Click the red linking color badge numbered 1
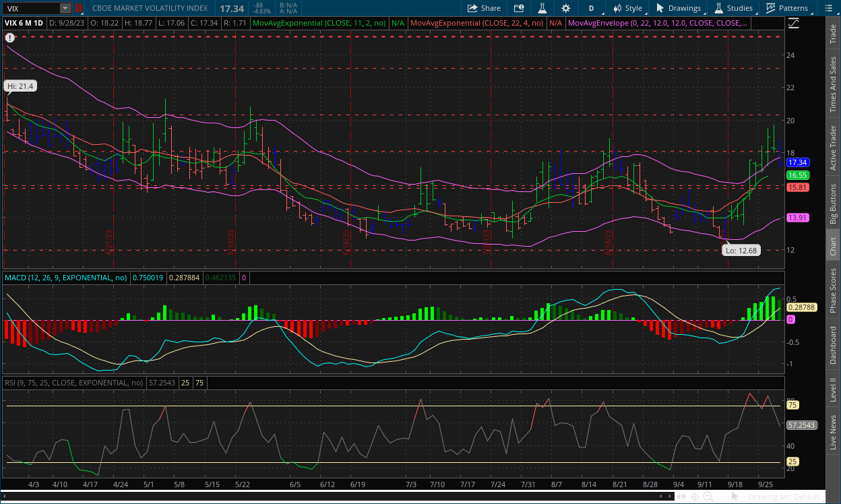Screen dimensions: 841x504 coord(79,8)
